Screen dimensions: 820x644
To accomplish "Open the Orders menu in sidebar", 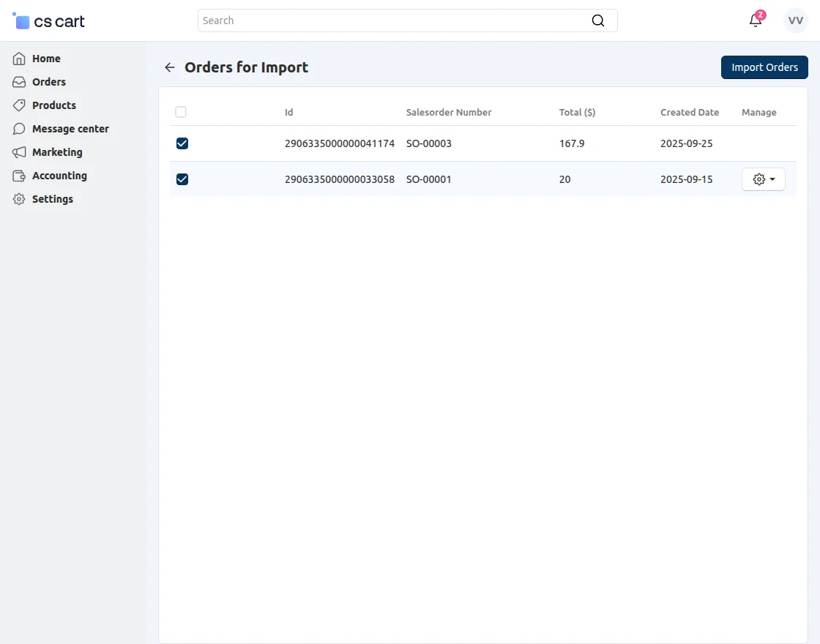I will [x=49, y=82].
